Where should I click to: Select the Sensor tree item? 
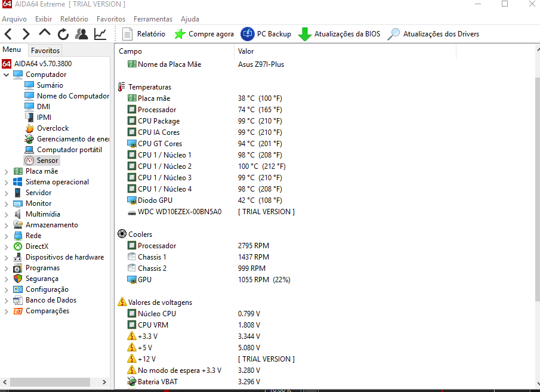[42, 160]
